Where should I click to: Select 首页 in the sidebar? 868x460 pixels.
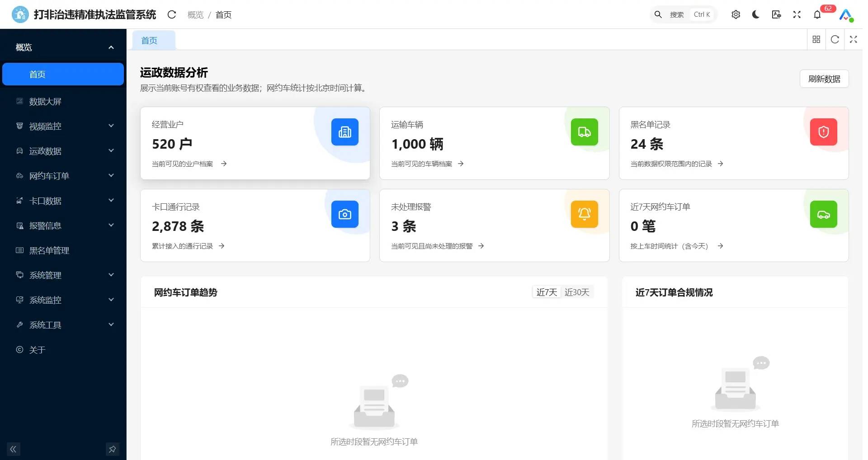63,74
